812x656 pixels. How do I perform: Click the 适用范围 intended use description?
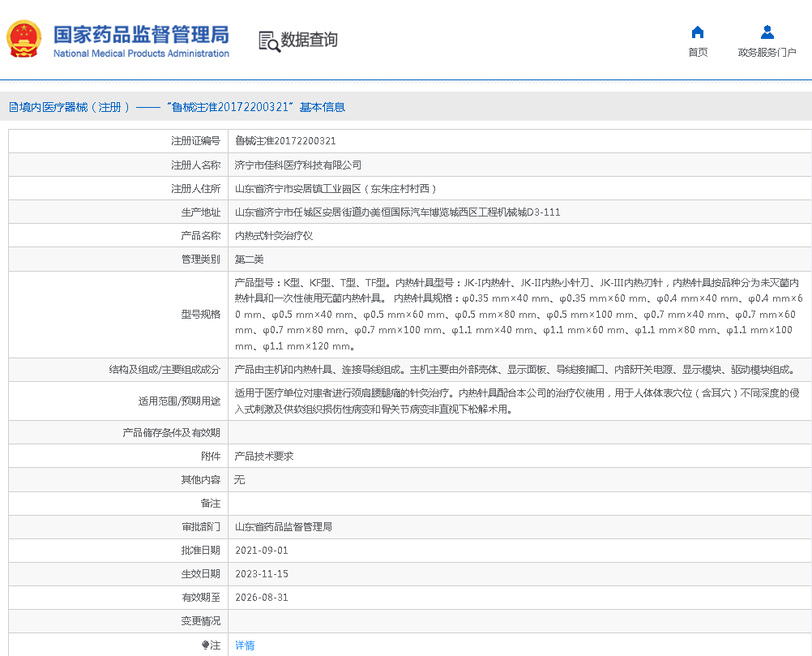click(x=517, y=401)
